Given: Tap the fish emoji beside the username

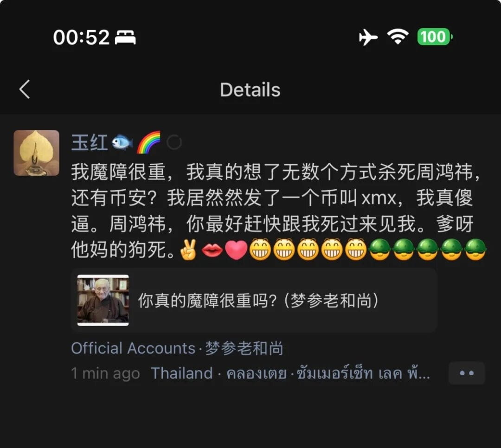Looking at the screenshot, I should [122, 142].
